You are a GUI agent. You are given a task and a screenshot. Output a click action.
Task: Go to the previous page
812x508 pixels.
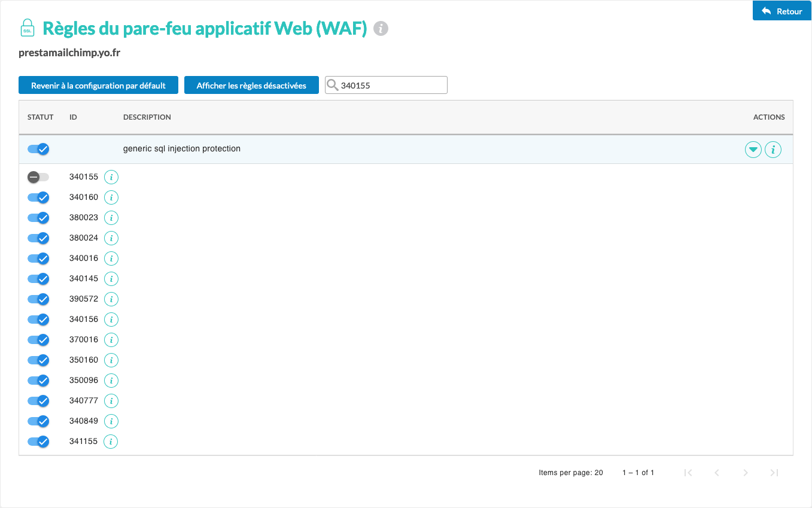[x=717, y=473]
